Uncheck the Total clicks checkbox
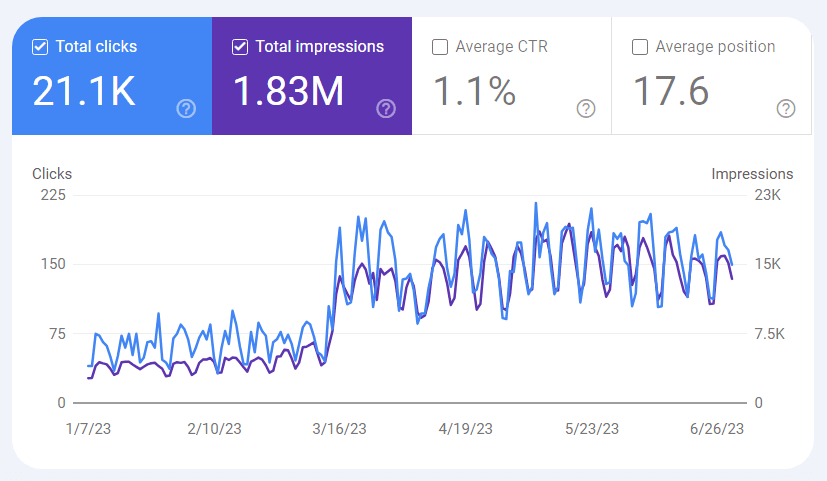 40,47
